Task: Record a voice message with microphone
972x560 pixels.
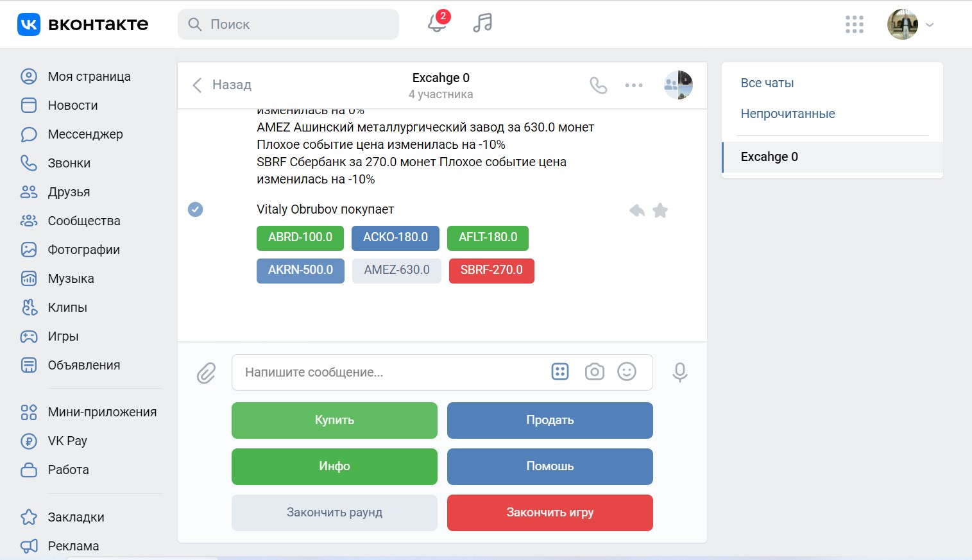Action: (680, 372)
